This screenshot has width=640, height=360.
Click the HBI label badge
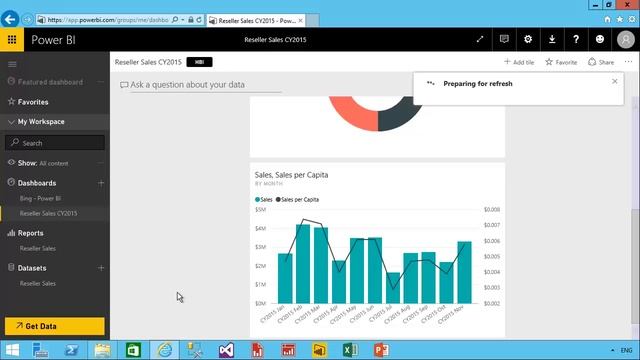[x=199, y=62]
